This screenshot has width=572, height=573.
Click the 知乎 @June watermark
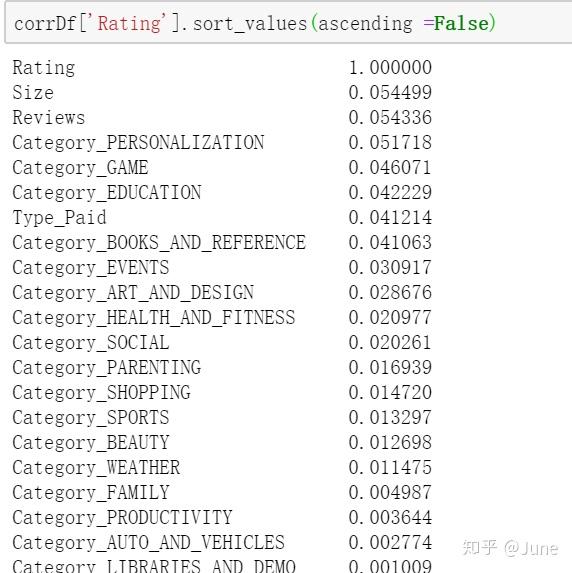click(510, 548)
